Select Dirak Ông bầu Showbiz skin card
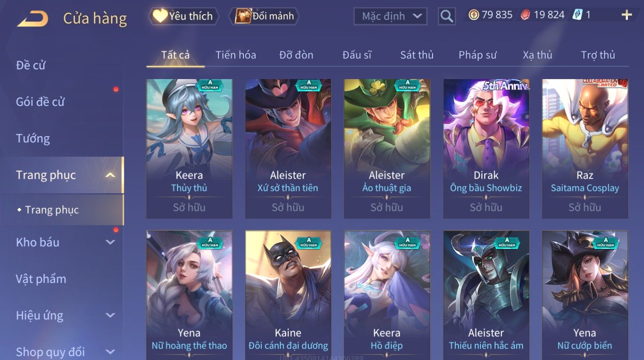The image size is (644, 360). coord(486,149)
